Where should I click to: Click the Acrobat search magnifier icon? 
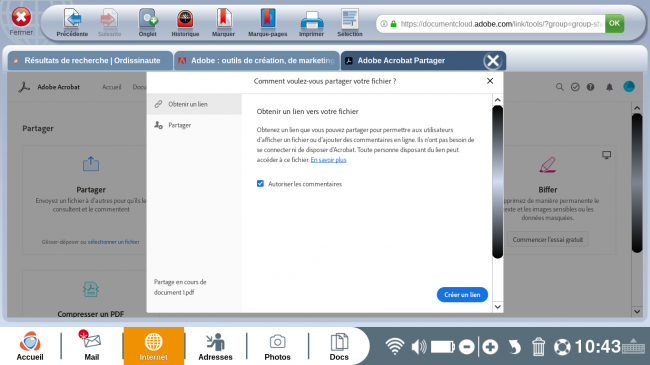coord(560,87)
